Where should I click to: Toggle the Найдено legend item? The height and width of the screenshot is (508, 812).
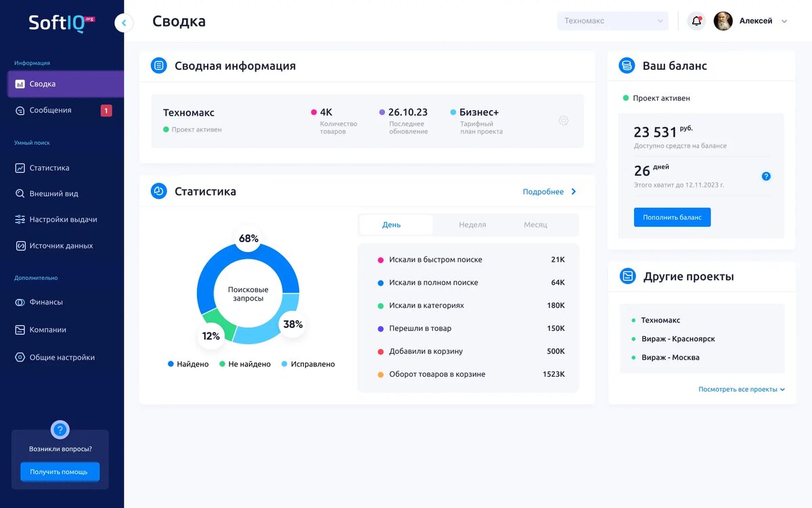187,364
